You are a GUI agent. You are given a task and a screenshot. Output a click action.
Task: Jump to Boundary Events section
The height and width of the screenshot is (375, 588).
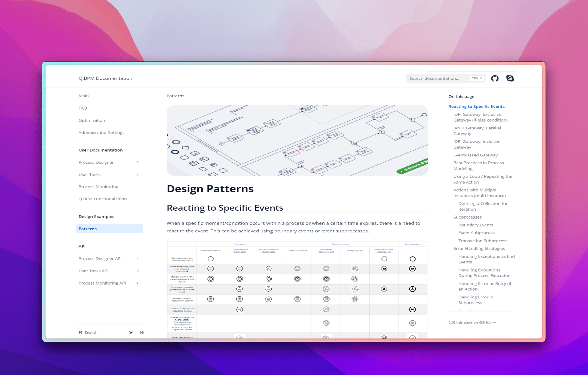(x=476, y=225)
